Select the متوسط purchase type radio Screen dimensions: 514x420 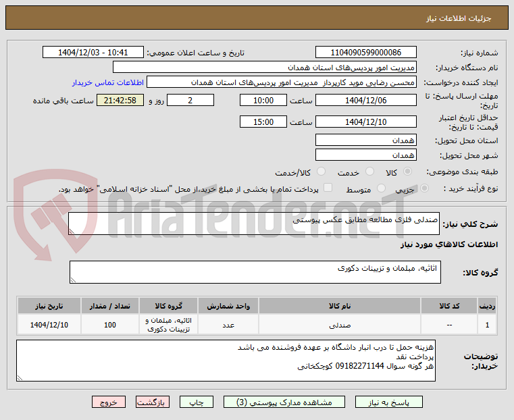[381, 188]
